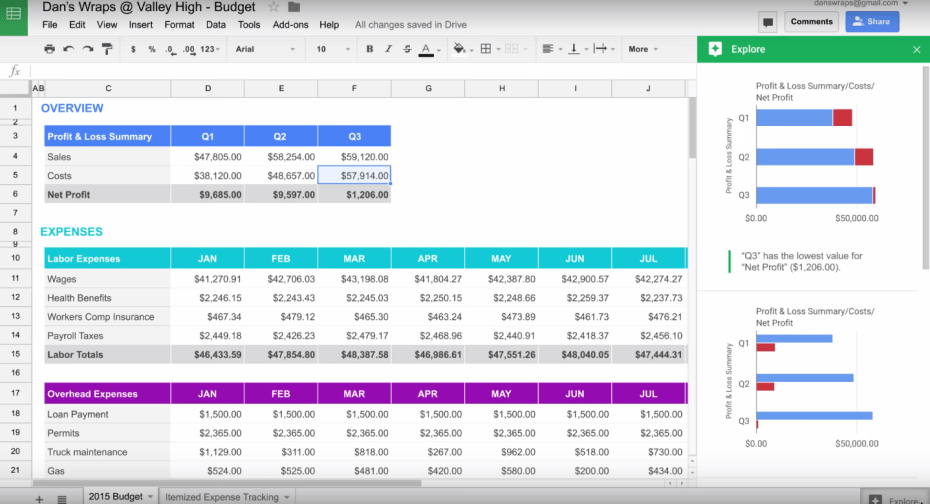Open the View menu
Viewport: 930px width, 504px height.
pos(107,25)
